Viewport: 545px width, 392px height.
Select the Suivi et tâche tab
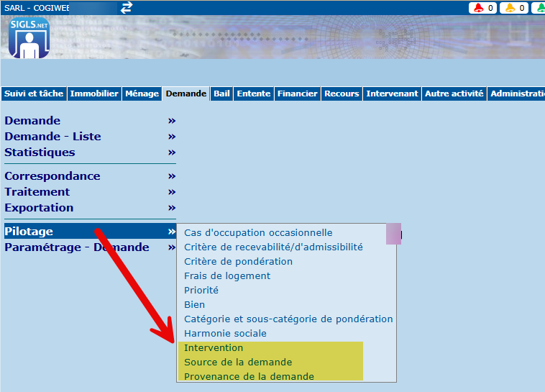tap(34, 94)
